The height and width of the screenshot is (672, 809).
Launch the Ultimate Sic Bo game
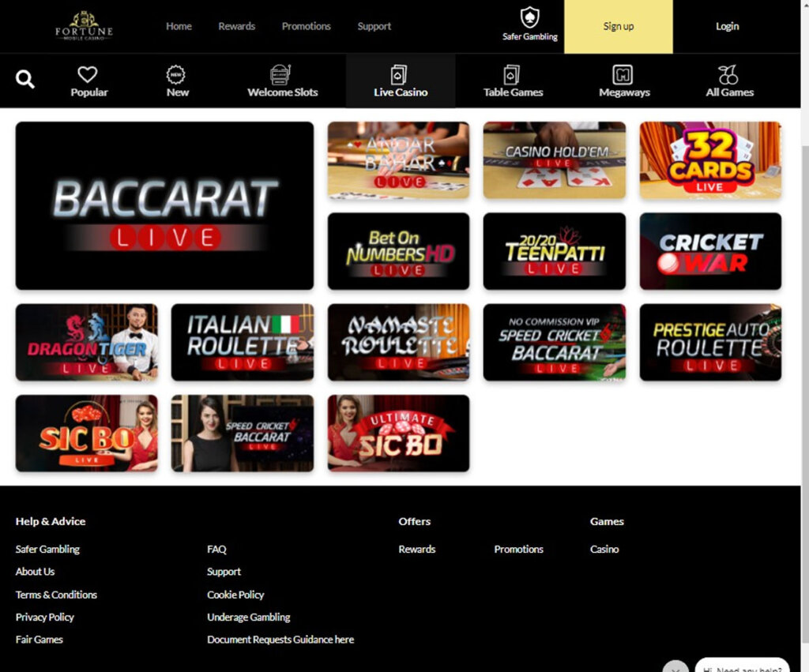coord(398,434)
